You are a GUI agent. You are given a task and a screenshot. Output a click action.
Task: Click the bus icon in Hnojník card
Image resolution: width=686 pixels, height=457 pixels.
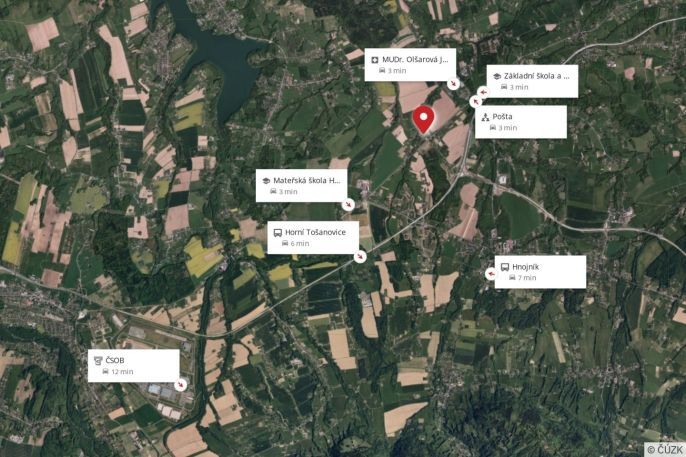pyautogui.click(x=505, y=267)
